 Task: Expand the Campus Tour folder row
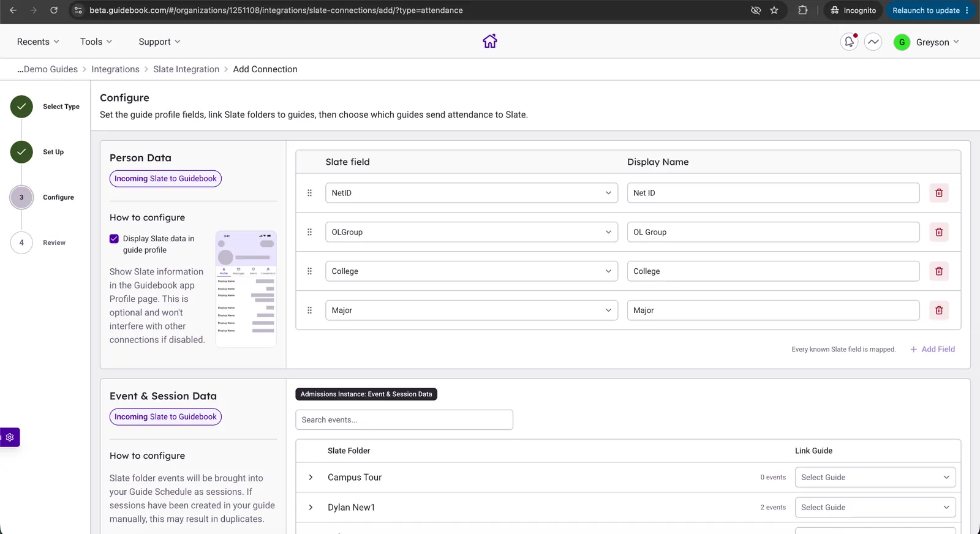click(311, 478)
